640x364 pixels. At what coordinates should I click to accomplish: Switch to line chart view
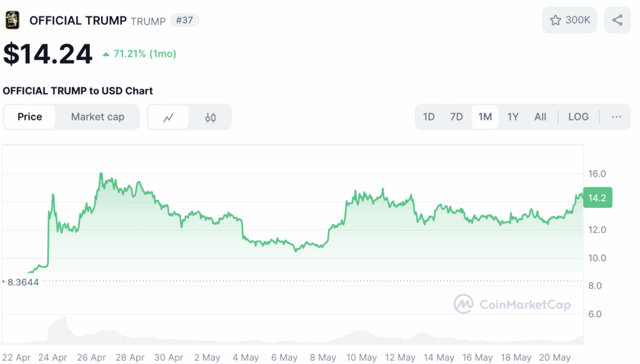click(x=168, y=117)
